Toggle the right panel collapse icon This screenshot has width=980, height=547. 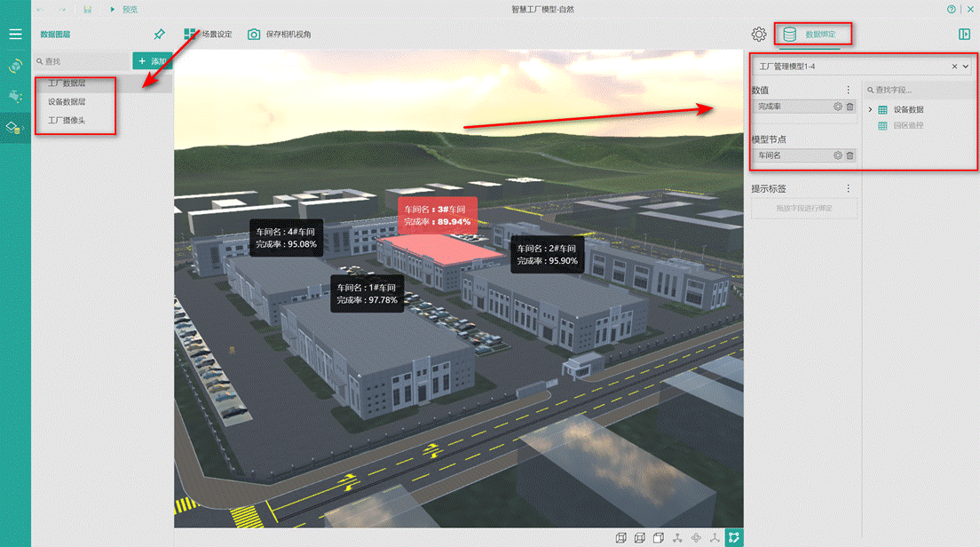click(x=964, y=35)
